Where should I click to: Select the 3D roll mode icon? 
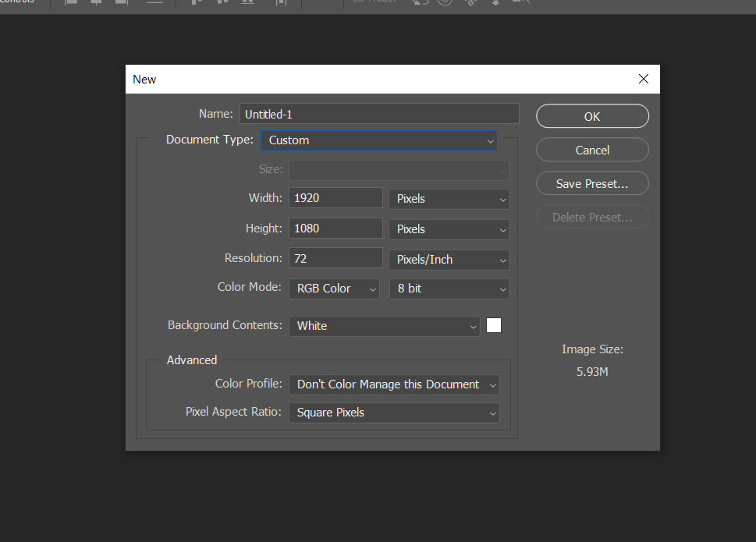pyautogui.click(x=445, y=3)
